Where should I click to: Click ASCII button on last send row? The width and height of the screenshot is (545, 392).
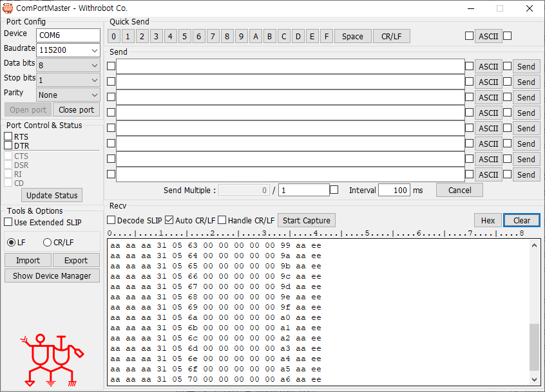tap(488, 174)
